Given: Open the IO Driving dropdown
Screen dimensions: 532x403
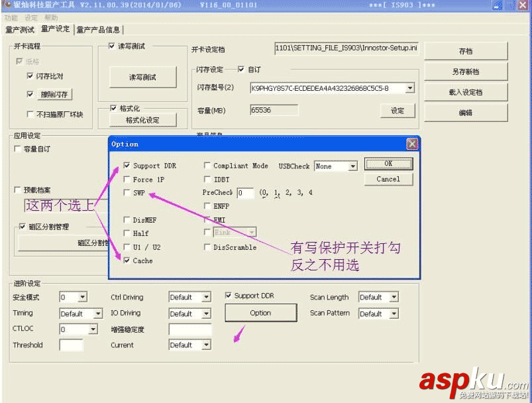Looking at the screenshot, I should [206, 314].
